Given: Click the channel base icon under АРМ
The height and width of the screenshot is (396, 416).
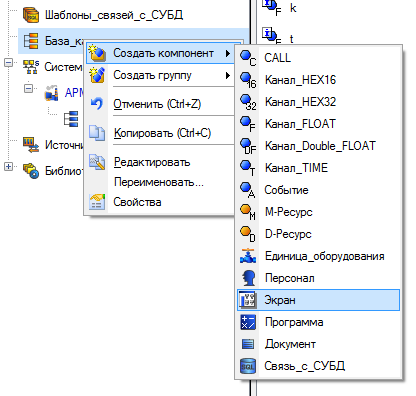Looking at the screenshot, I should pyautogui.click(x=71, y=119).
